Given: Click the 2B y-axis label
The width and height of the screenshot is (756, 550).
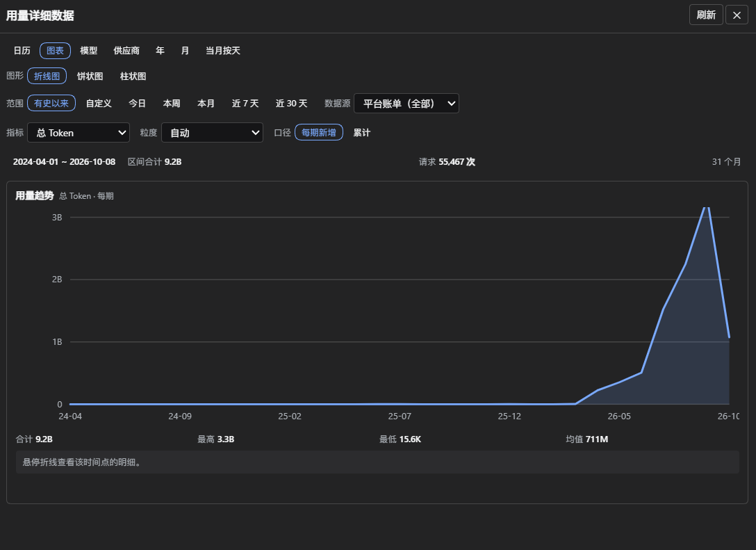Looking at the screenshot, I should click(x=57, y=280).
